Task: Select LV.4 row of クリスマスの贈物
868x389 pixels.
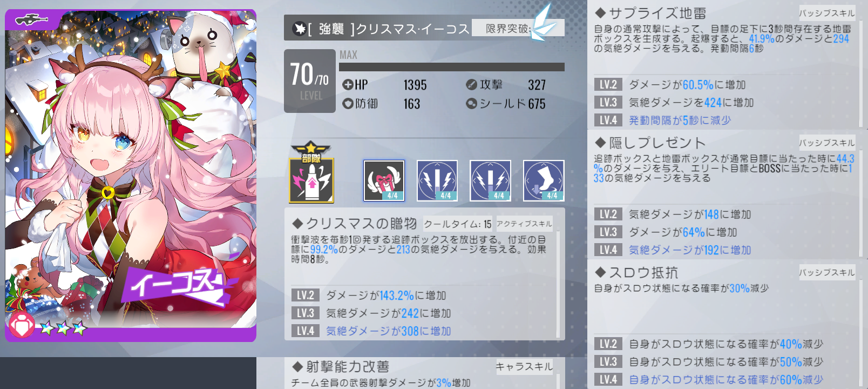Action: 421,331
